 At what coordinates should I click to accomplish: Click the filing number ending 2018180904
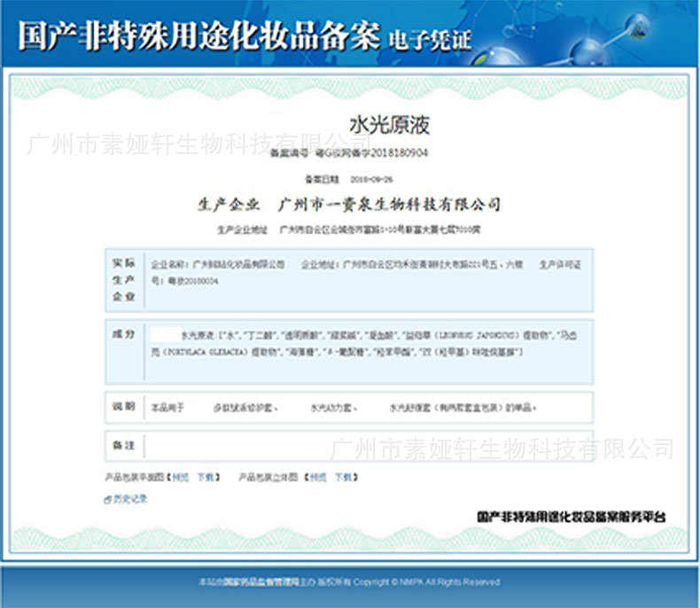371,153
